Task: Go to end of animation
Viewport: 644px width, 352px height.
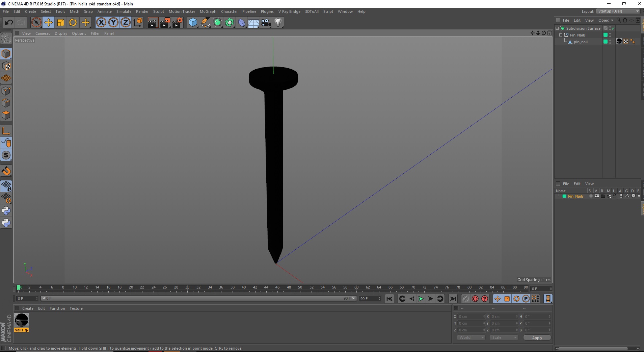Action: coord(453,299)
